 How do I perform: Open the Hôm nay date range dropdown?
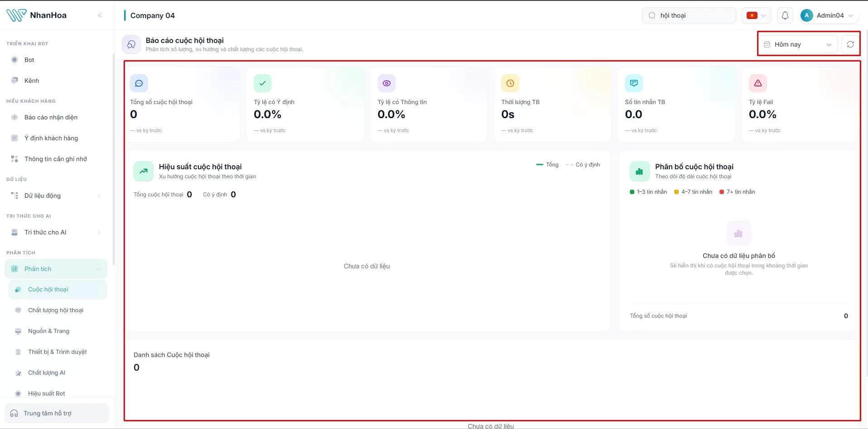(x=798, y=44)
